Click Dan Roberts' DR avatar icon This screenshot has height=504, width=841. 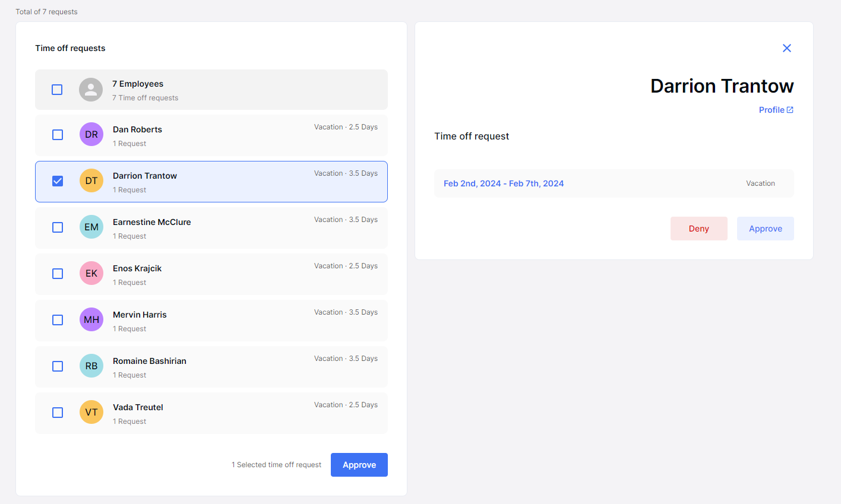point(91,134)
